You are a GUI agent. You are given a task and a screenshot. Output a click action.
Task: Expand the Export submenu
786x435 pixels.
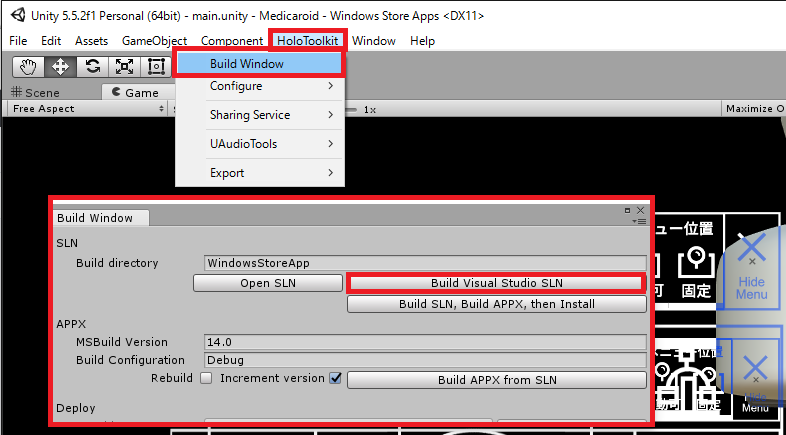pos(260,173)
